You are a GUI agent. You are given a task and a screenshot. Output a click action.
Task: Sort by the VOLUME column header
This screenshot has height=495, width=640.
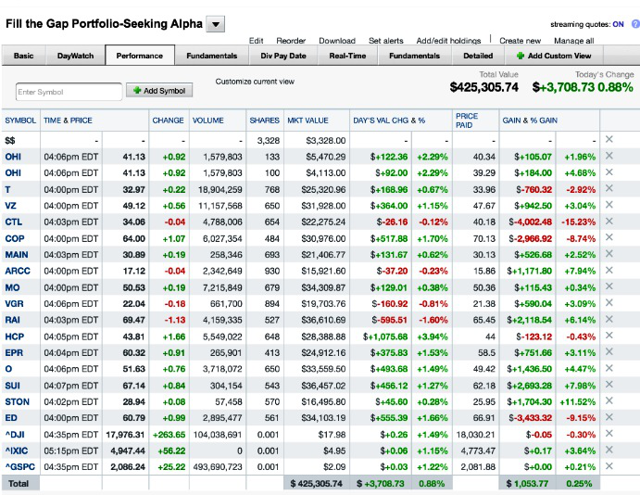[x=208, y=120]
